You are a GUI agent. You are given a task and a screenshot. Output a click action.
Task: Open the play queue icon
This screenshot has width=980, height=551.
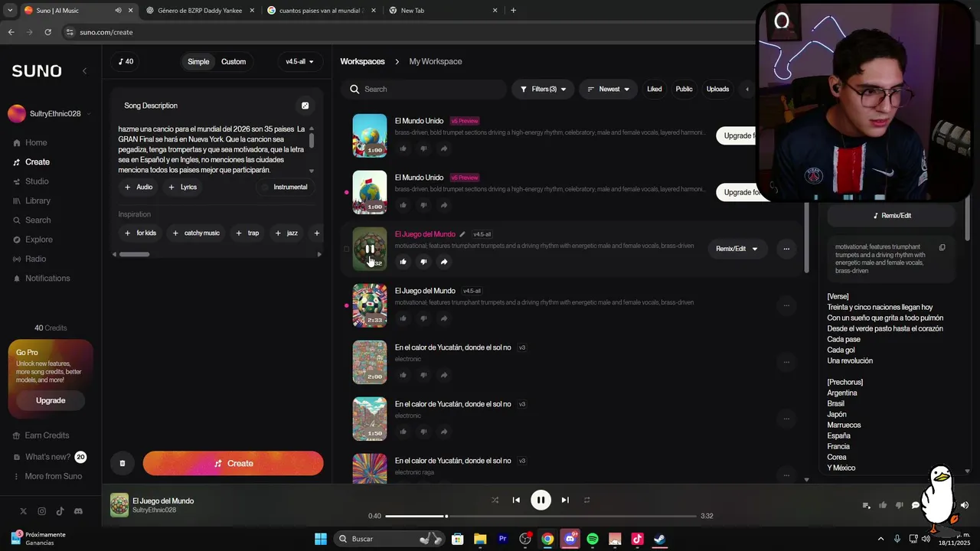pos(867,505)
